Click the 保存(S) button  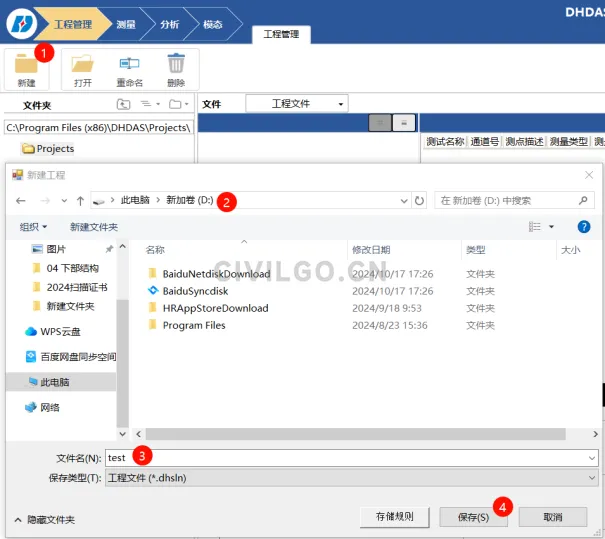click(x=473, y=517)
